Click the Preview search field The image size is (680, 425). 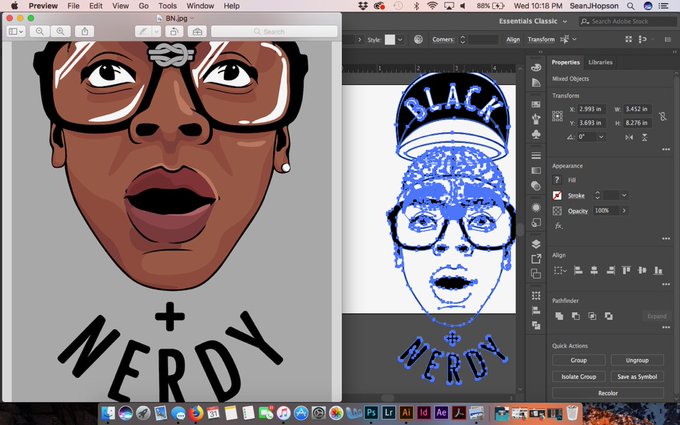[x=274, y=31]
